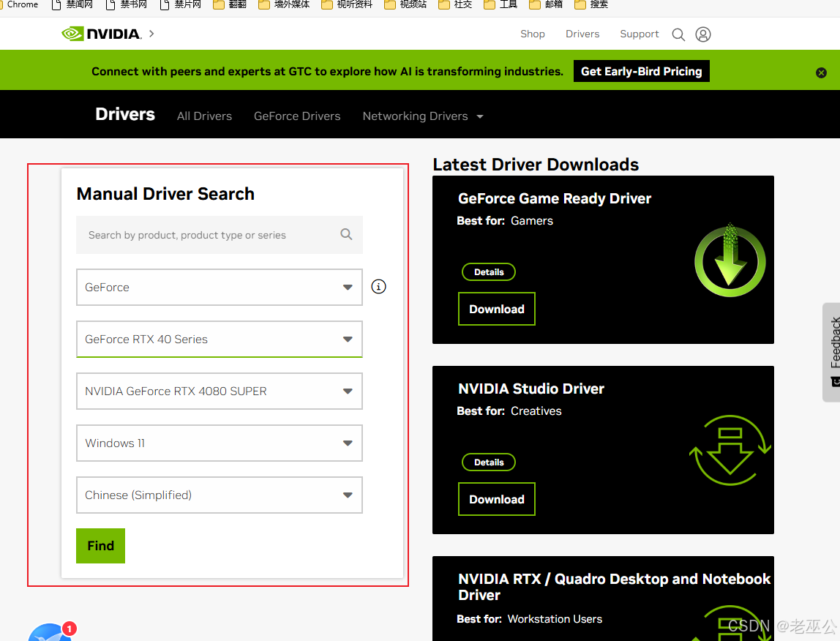Open the user account icon
Image resolution: width=840 pixels, height=641 pixels.
pyautogui.click(x=703, y=34)
